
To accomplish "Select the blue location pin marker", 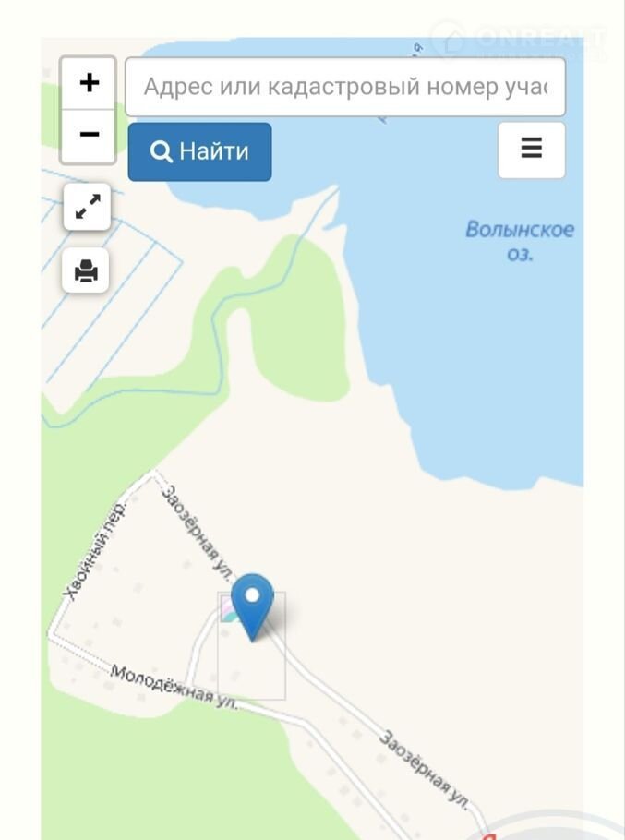I will coord(252,607).
